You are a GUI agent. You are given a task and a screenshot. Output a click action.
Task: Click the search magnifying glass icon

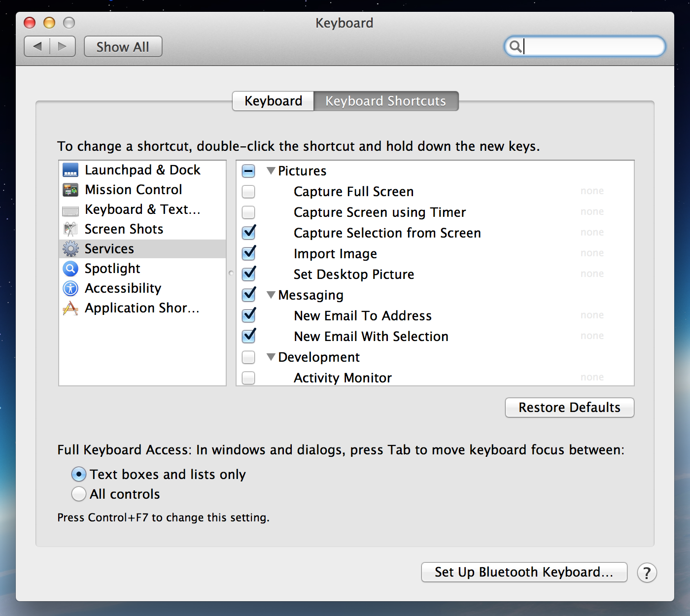[515, 47]
